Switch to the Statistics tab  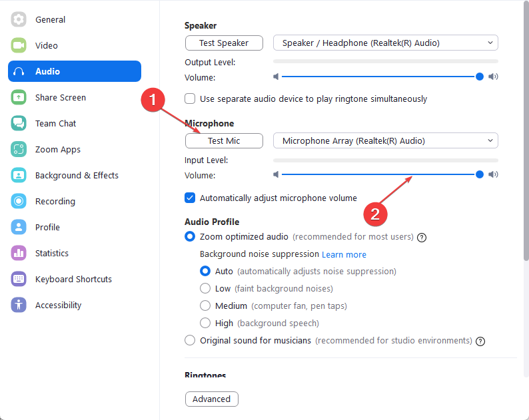(52, 254)
